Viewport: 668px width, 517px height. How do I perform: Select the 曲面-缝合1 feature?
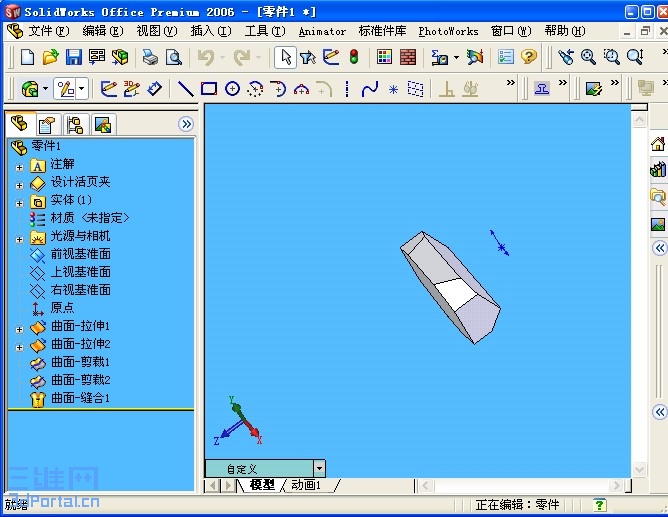click(x=81, y=398)
